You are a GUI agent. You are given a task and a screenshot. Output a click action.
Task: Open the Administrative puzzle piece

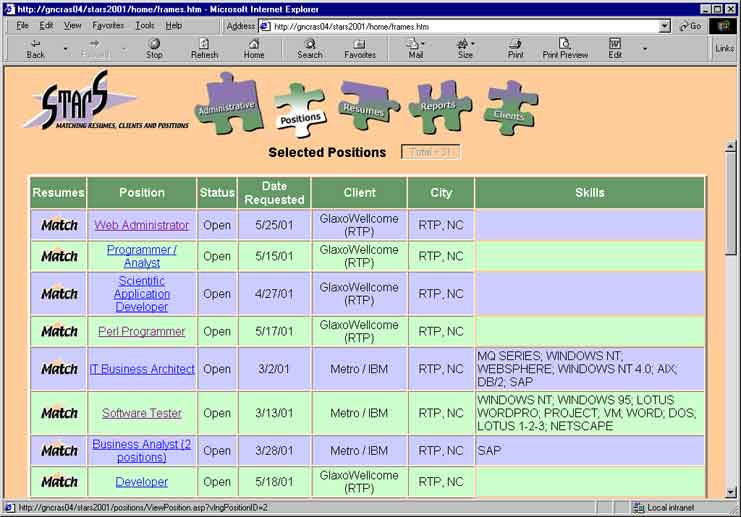(229, 103)
